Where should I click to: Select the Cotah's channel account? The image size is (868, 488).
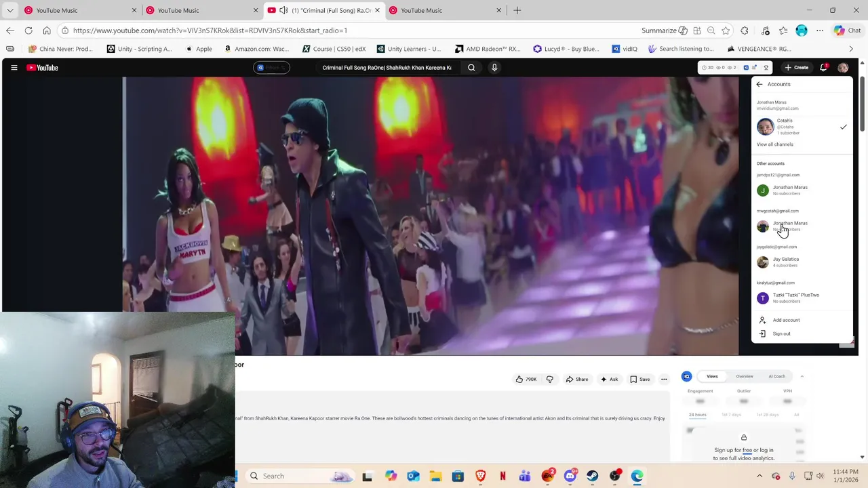pyautogui.click(x=802, y=127)
